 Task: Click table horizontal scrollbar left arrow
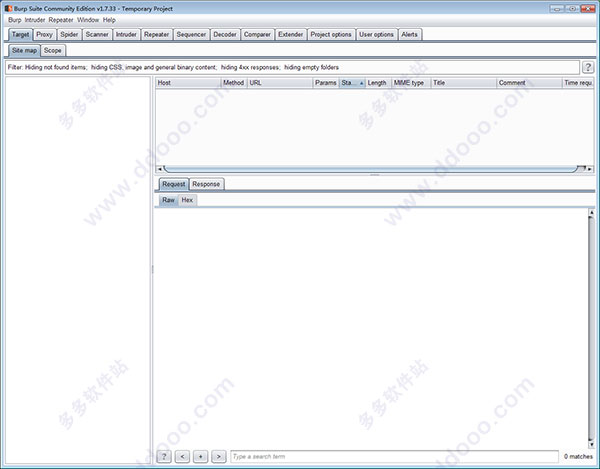[159, 169]
